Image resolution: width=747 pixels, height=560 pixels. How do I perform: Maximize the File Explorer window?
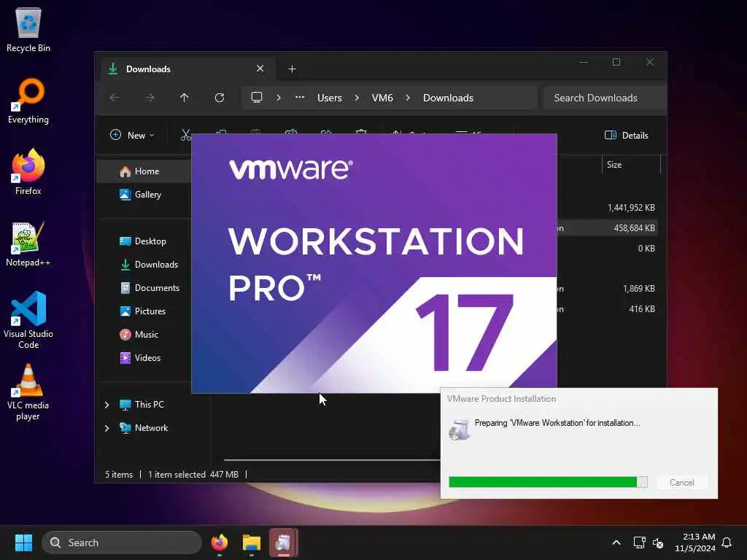(616, 63)
